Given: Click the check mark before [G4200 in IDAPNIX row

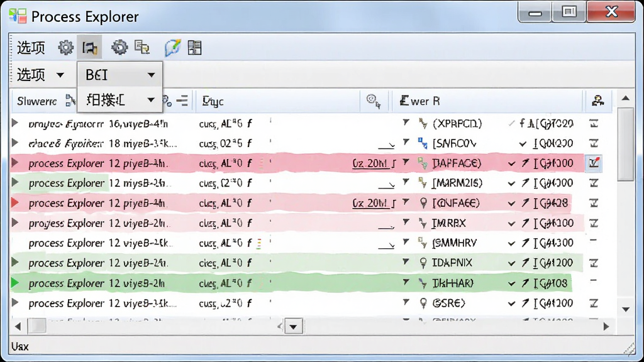Looking at the screenshot, I should click(511, 263).
